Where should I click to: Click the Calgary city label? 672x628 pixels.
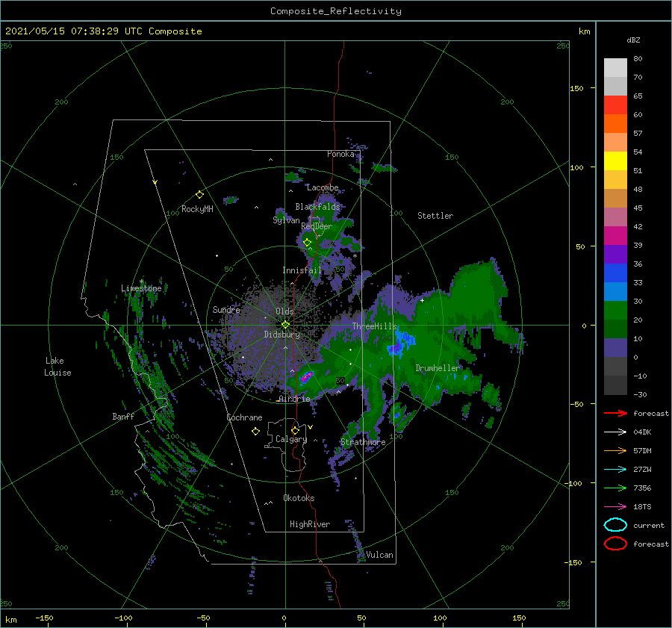tap(291, 439)
